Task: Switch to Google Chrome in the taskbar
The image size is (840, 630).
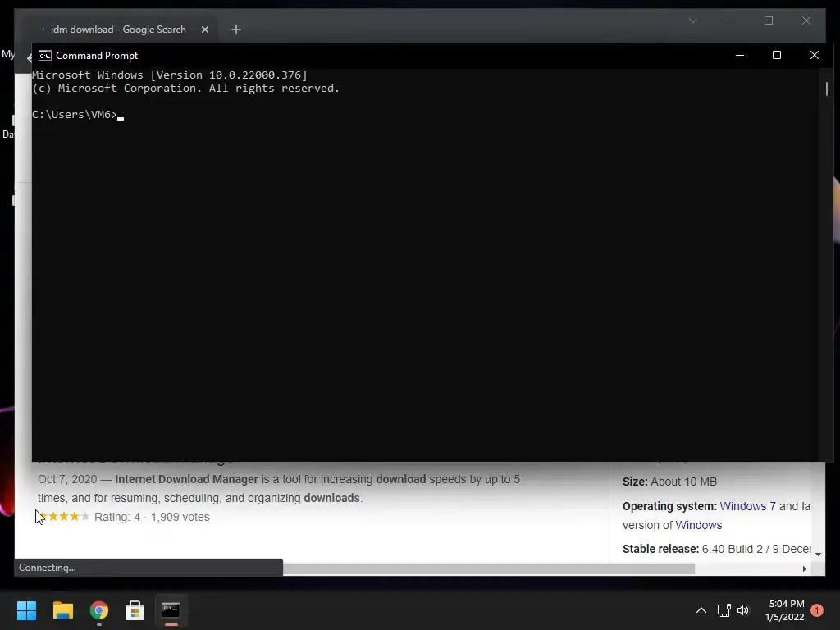Action: 99,610
